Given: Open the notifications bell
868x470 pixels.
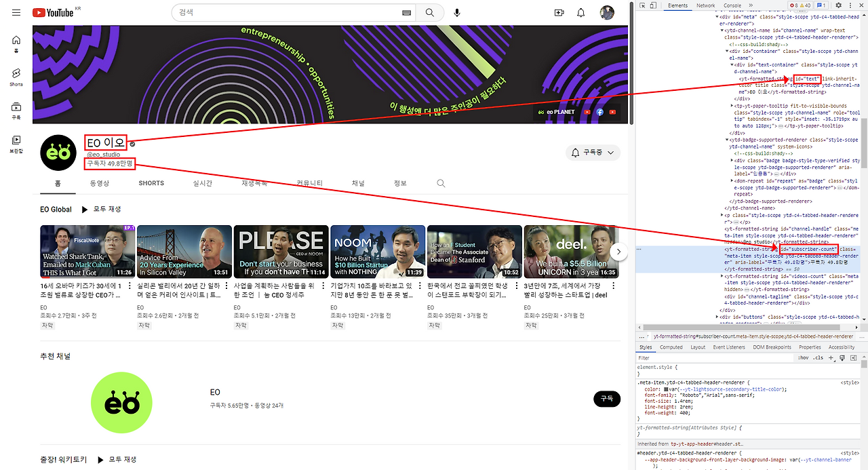Looking at the screenshot, I should [581, 13].
